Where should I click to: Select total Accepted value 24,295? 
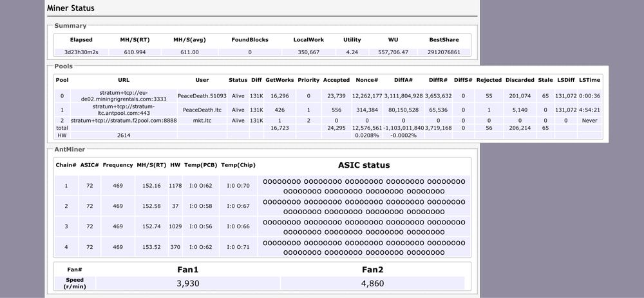point(336,128)
